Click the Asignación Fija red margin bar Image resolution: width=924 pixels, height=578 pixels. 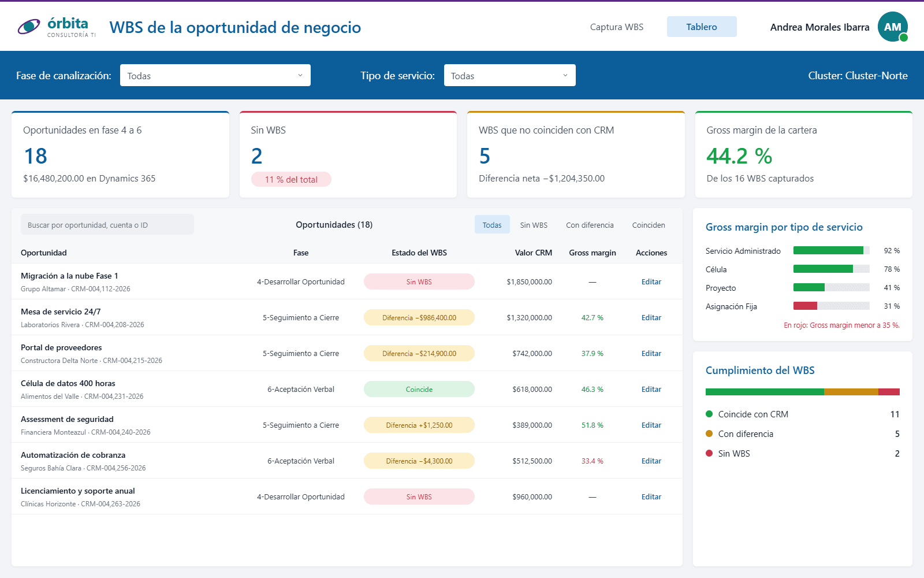point(805,306)
